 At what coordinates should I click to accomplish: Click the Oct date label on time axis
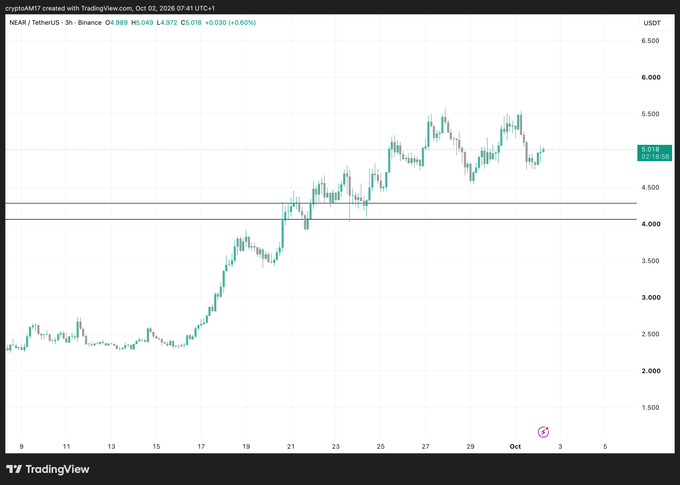(x=515, y=446)
